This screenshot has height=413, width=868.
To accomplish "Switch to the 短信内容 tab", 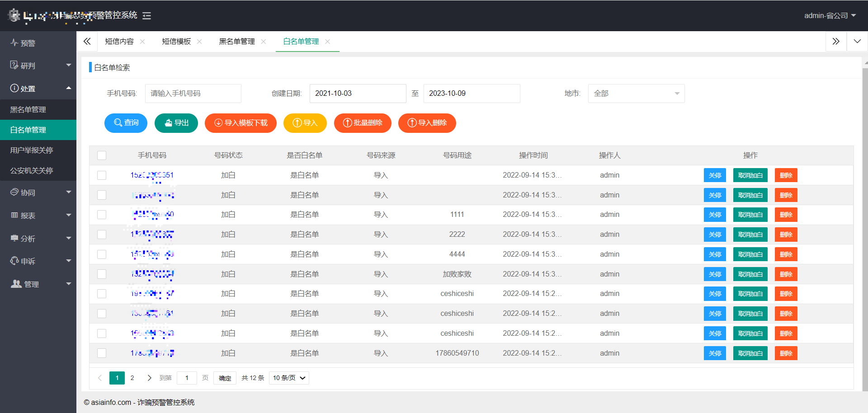I will (119, 42).
